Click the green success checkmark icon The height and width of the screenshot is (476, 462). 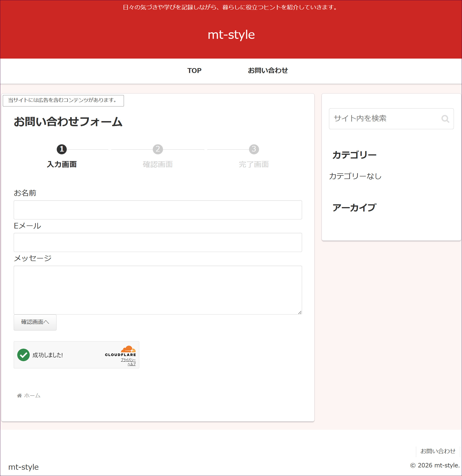coord(23,355)
